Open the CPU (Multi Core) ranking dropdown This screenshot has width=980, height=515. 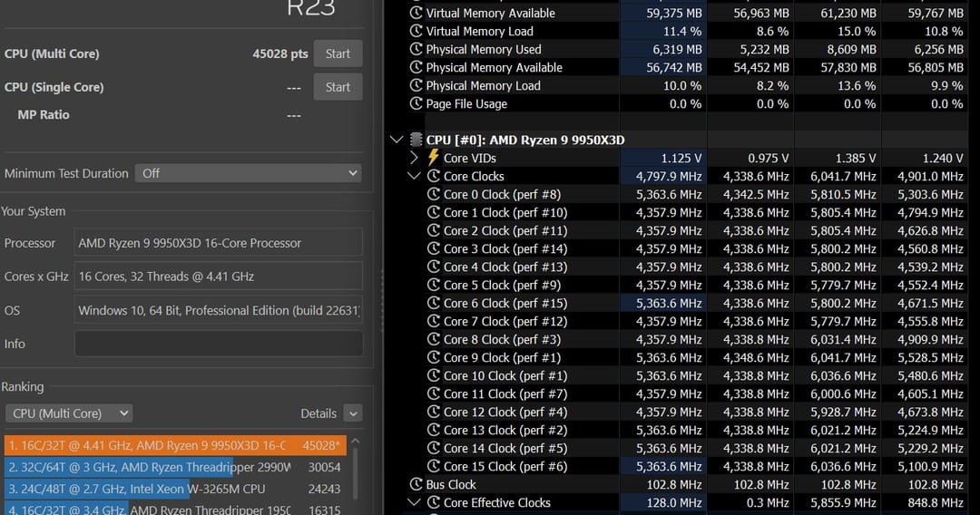click(69, 413)
